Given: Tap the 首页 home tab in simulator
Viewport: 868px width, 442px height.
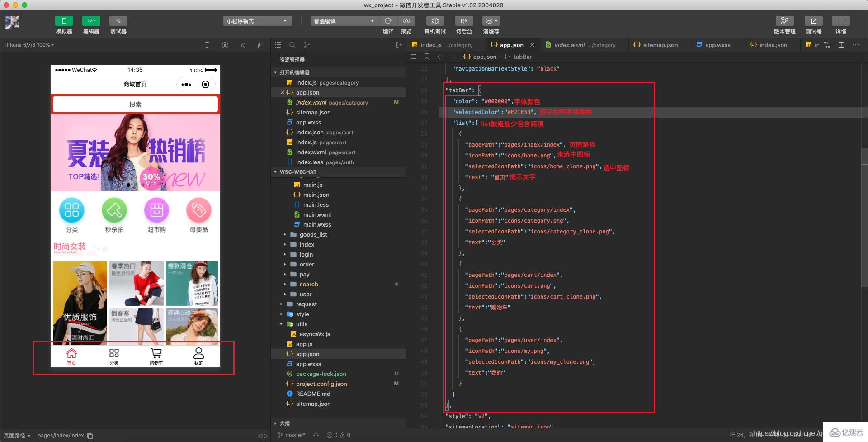Looking at the screenshot, I should click(72, 356).
